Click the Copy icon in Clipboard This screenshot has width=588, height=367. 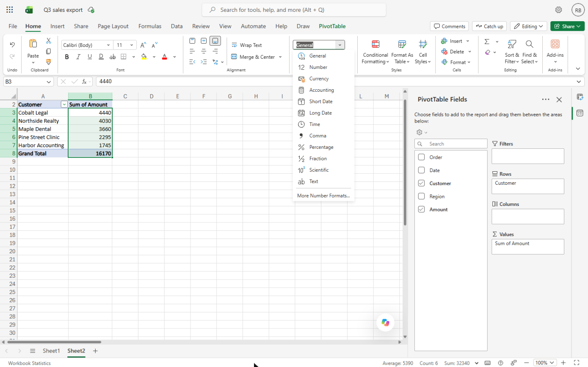tap(49, 52)
